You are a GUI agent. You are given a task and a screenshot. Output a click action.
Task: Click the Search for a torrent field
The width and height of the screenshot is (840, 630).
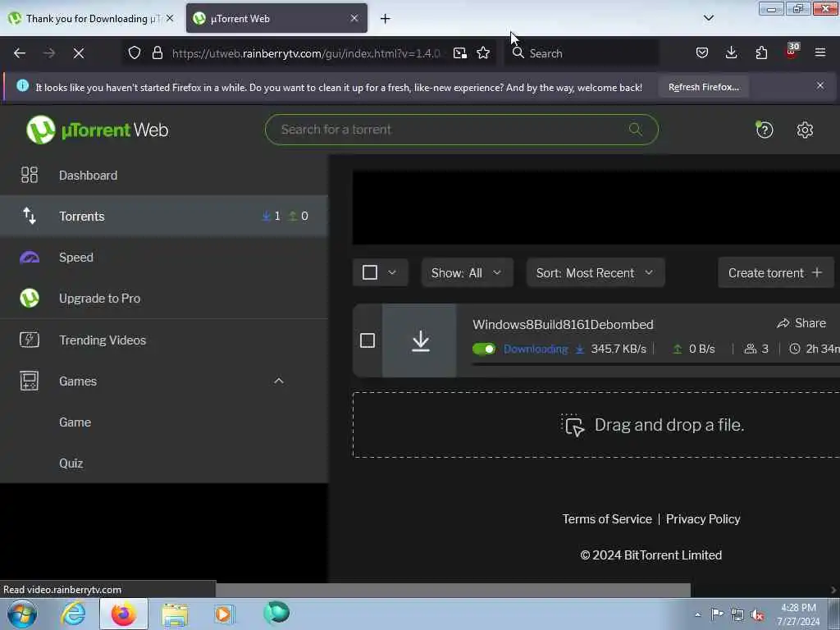click(x=461, y=129)
